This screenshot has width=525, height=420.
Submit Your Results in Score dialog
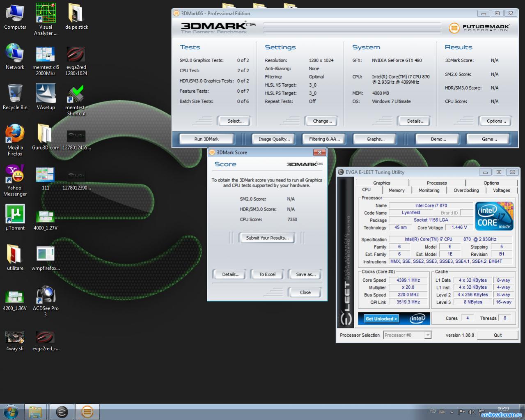(267, 238)
